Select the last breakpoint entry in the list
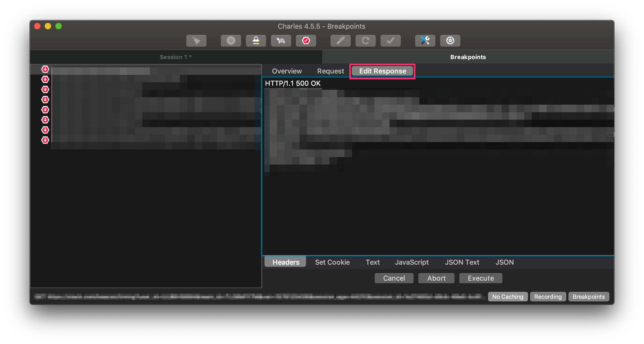 click(146, 140)
